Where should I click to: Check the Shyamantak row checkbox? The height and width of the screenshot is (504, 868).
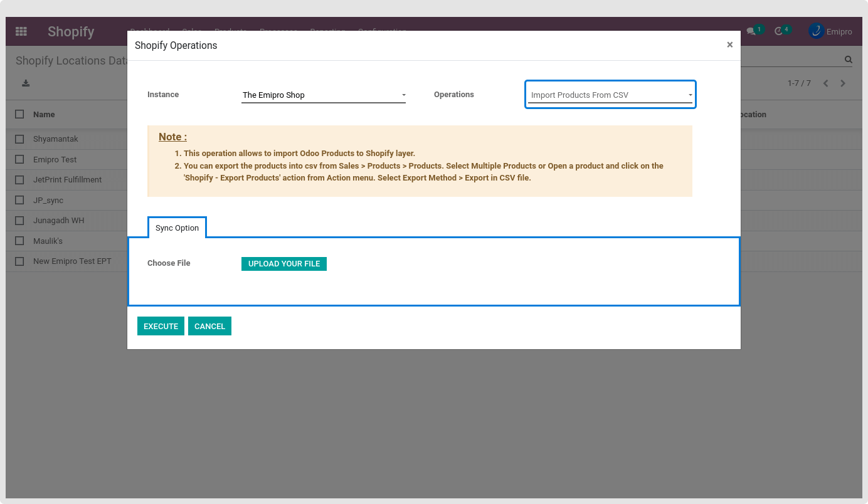click(20, 139)
